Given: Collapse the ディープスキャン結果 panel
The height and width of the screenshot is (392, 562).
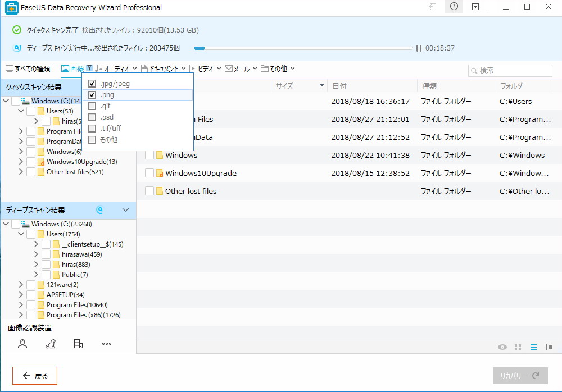Looking at the screenshot, I should [x=125, y=209].
